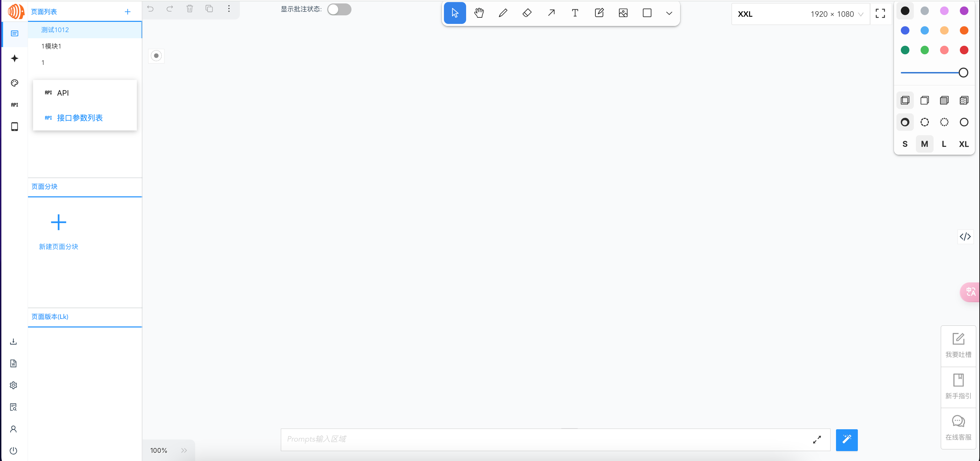This screenshot has width=980, height=461.
Task: Select the dotted stroke style
Action: [944, 122]
